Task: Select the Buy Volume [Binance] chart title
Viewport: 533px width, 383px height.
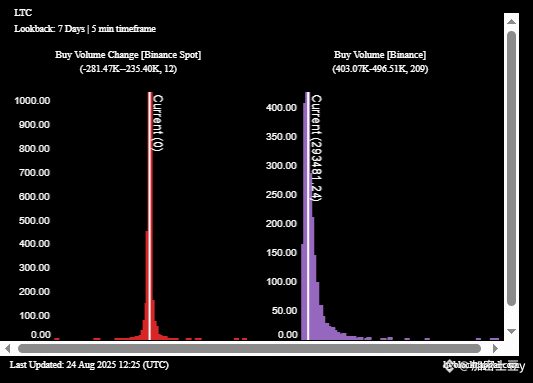Action: pos(380,55)
